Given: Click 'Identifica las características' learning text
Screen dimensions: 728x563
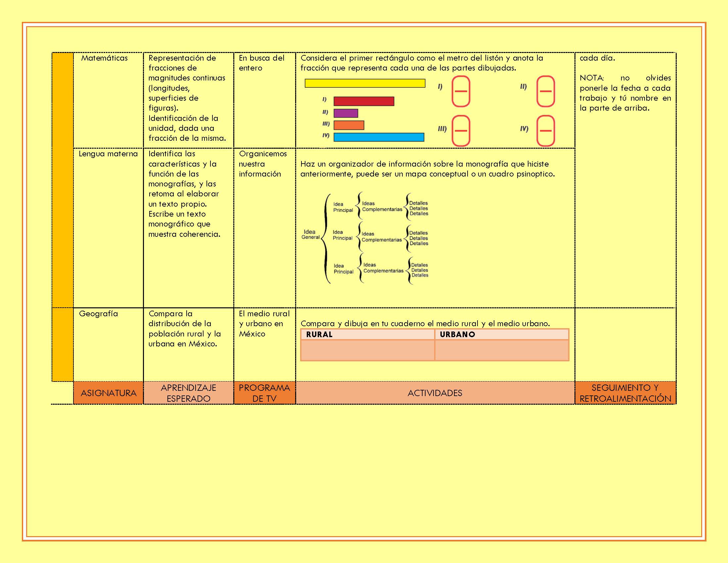Looking at the screenshot, I should [x=184, y=194].
